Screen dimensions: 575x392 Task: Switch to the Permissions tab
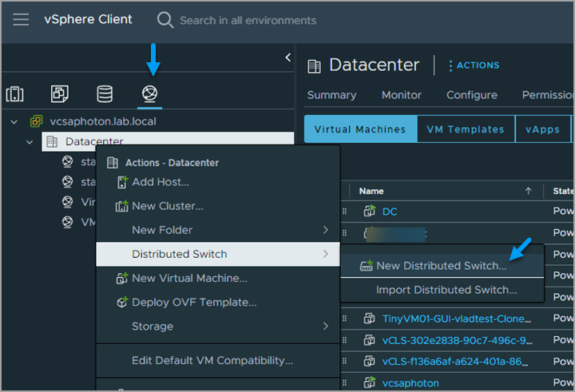pyautogui.click(x=548, y=95)
